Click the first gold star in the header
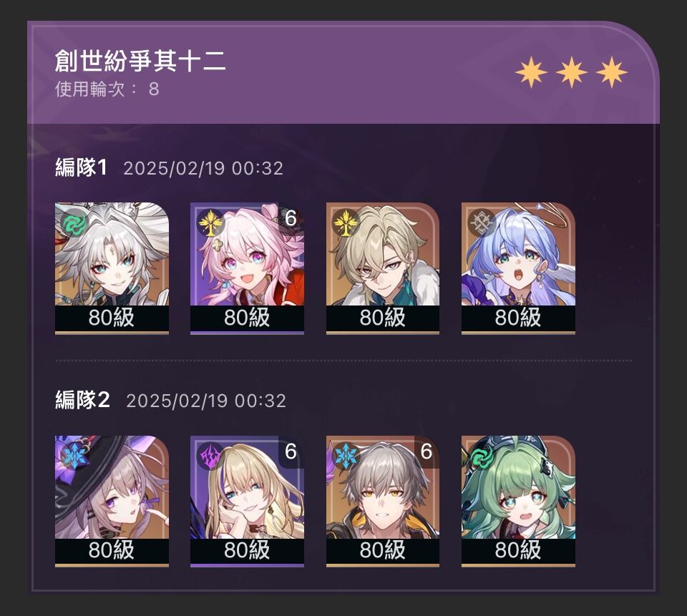Screen dimensions: 687x616 [531, 72]
